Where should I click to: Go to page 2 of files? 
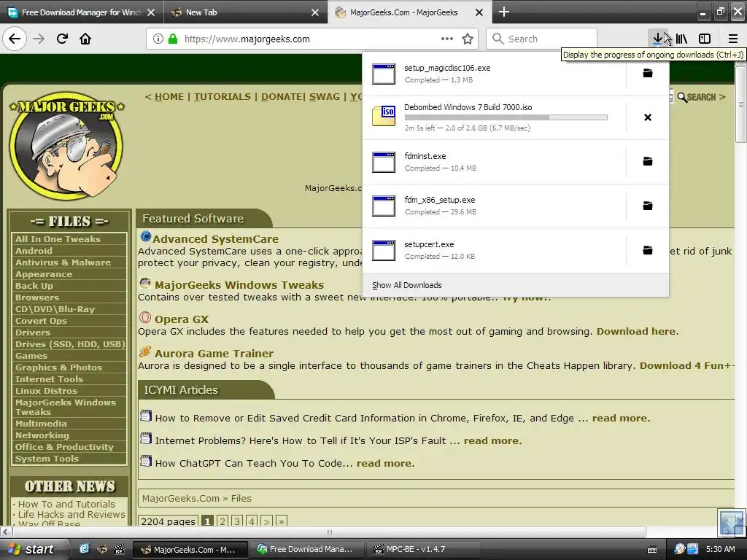222,521
